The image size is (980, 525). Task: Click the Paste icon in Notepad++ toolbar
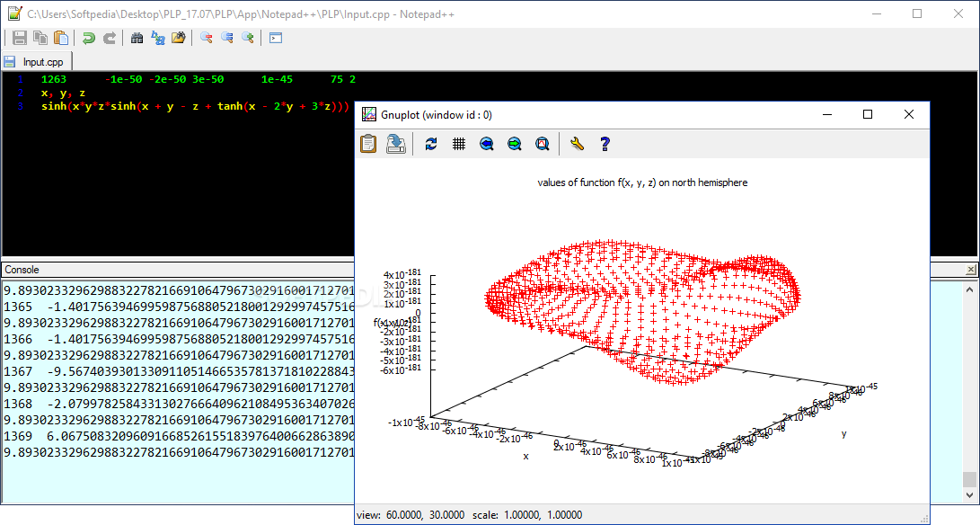(61, 38)
